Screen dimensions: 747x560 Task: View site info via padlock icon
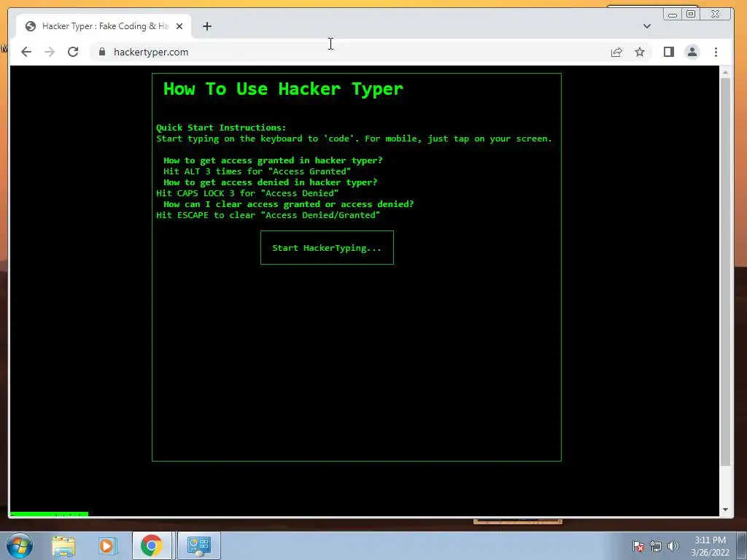click(102, 52)
